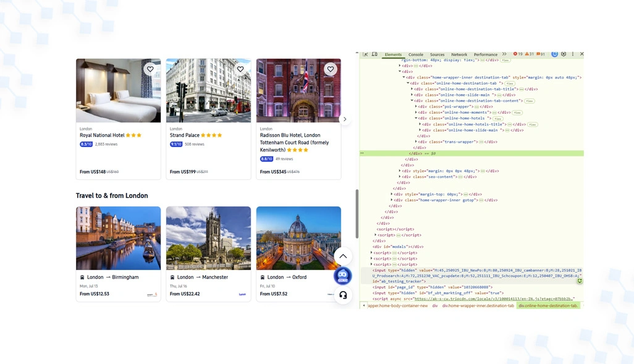Select the inspect element picker icon

[x=366, y=54]
